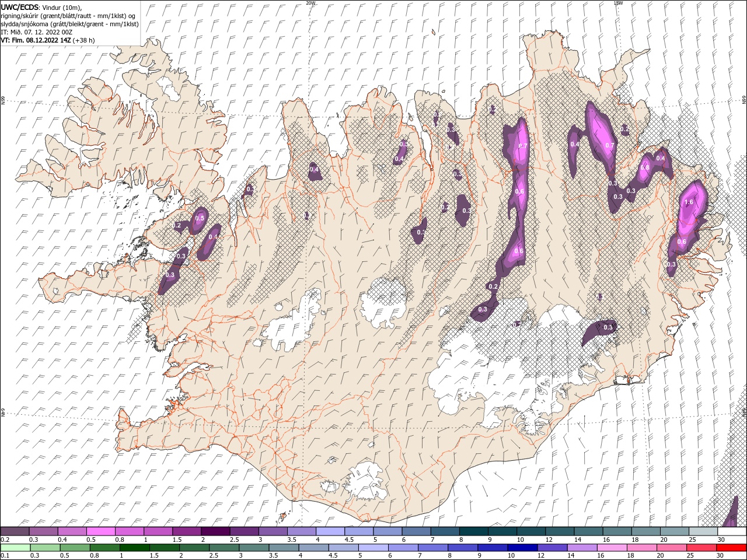The width and height of the screenshot is (747, 560).
Task: Click the pale green 0.1–0.3 swatch in the rain legend
Action: tap(15, 548)
